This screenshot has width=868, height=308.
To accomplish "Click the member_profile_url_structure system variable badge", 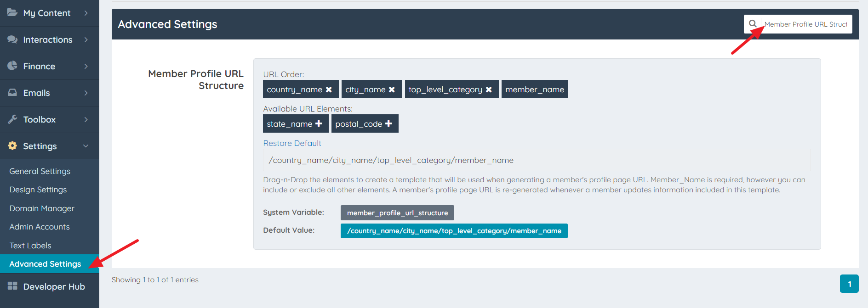I will [397, 213].
